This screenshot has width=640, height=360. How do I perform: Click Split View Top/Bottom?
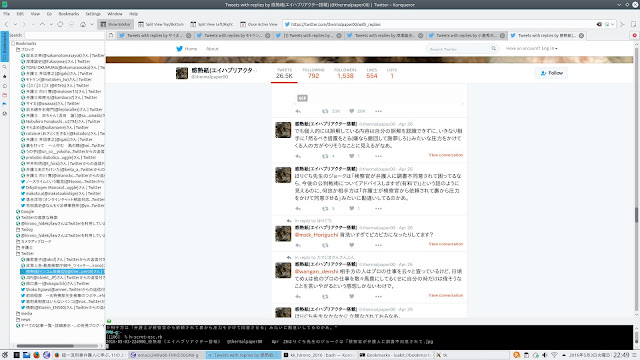(x=161, y=24)
